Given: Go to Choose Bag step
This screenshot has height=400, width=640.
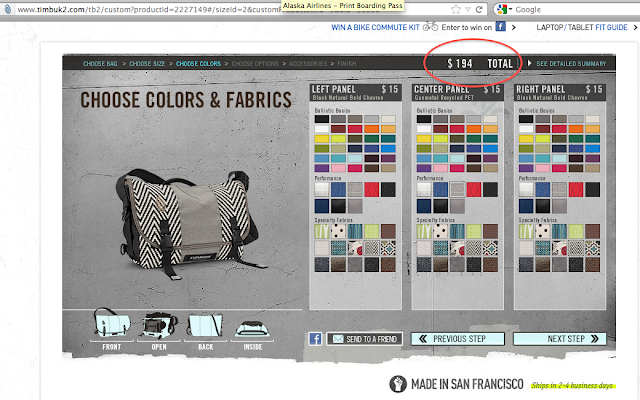Looking at the screenshot, I should coord(100,64).
